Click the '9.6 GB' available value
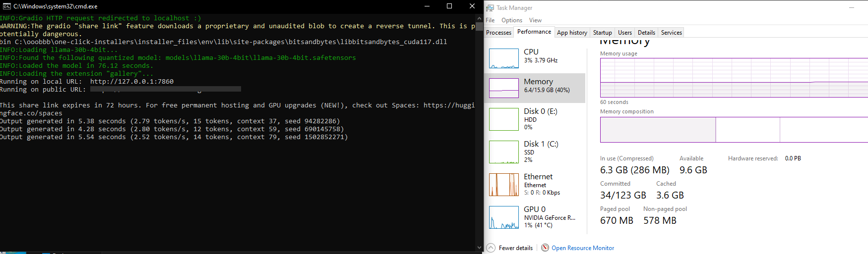 tap(693, 170)
